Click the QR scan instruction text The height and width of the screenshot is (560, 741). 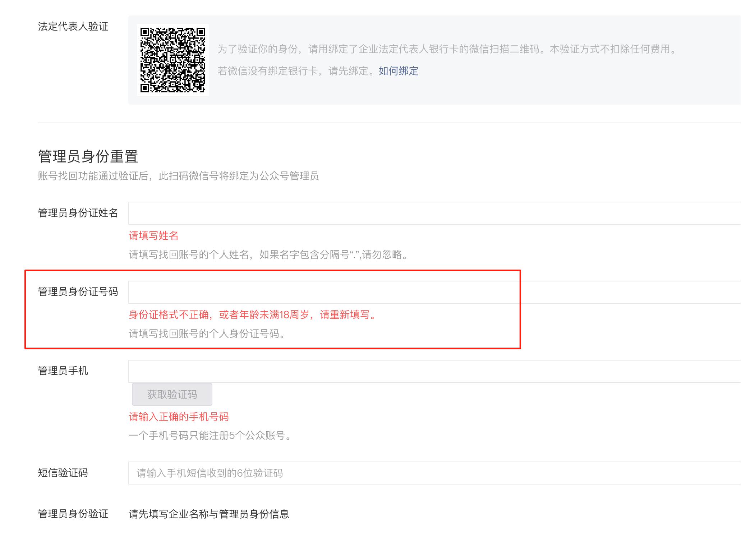click(x=447, y=49)
